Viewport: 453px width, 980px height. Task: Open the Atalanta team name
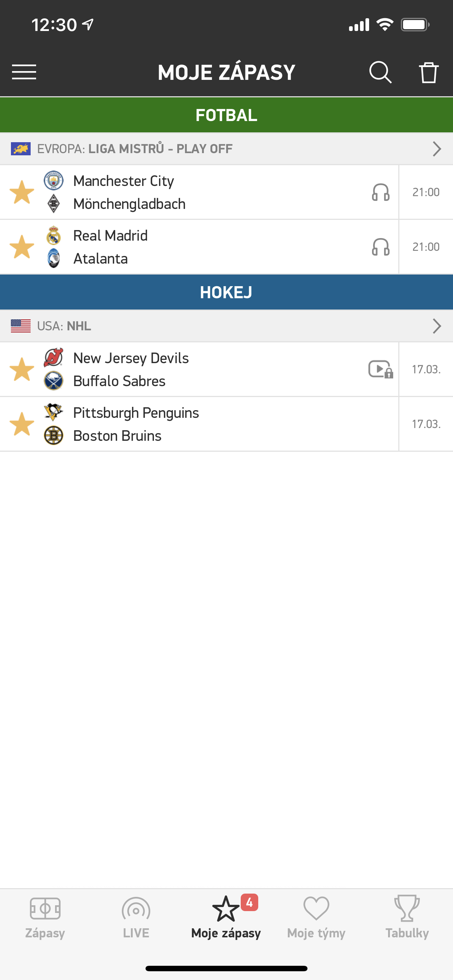click(101, 259)
